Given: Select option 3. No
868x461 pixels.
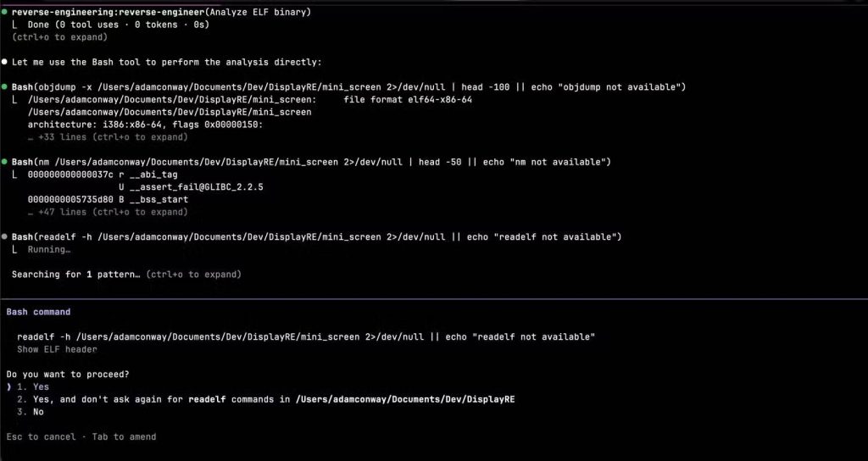Looking at the screenshot, I should 31,412.
